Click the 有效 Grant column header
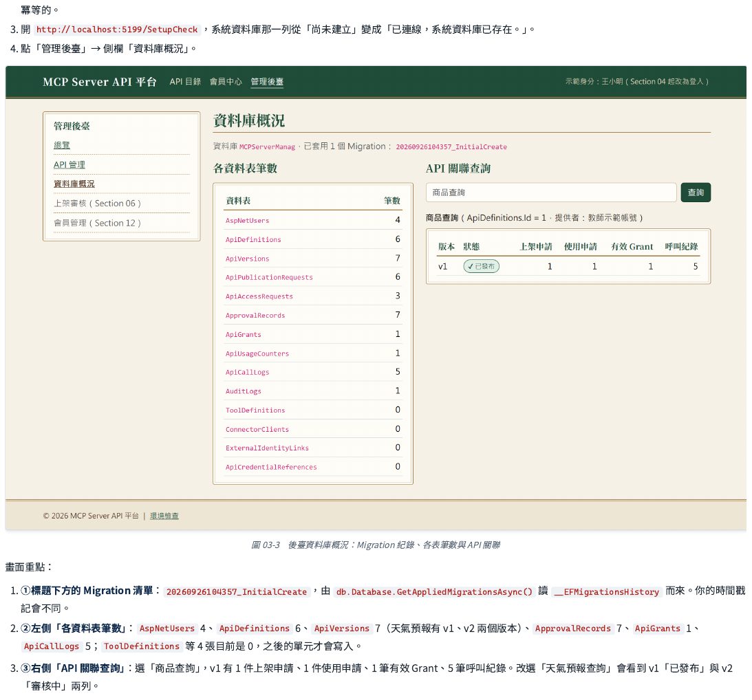752x700 pixels. (632, 246)
